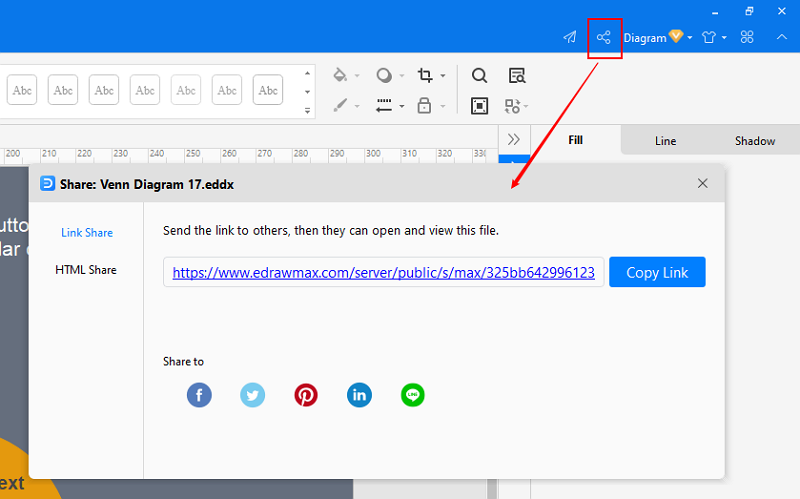Viewport: 800px width, 499px height.
Task: Click the Find and Replace document icon
Action: [517, 76]
